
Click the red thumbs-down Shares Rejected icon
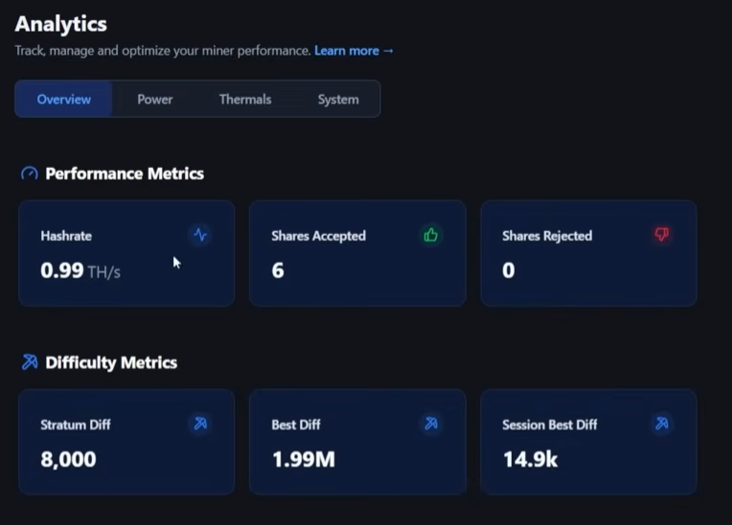[x=661, y=235]
